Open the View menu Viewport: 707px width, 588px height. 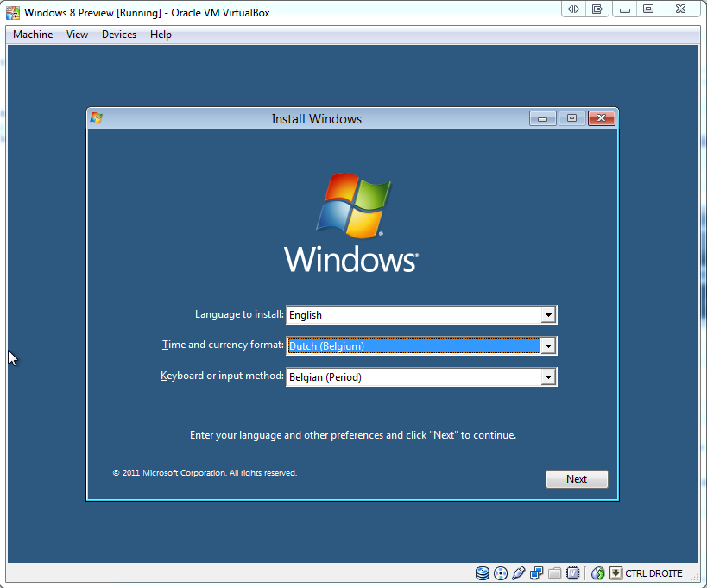(x=77, y=35)
